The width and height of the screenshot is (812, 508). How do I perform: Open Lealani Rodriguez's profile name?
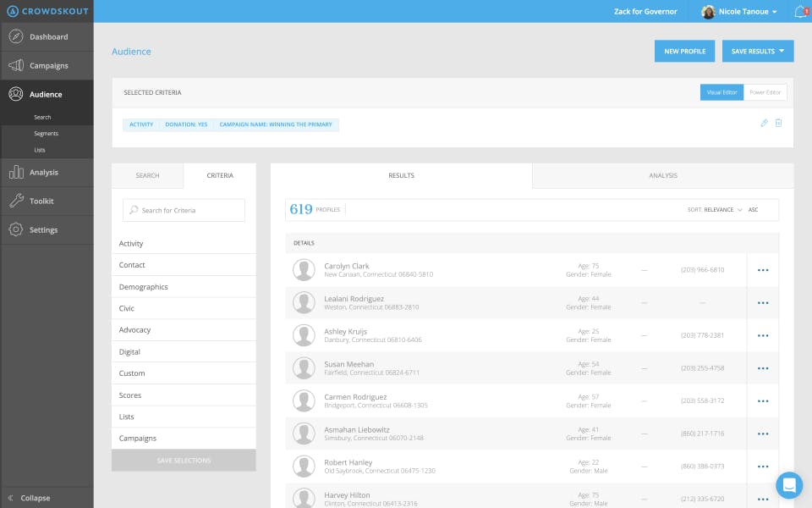(x=354, y=299)
